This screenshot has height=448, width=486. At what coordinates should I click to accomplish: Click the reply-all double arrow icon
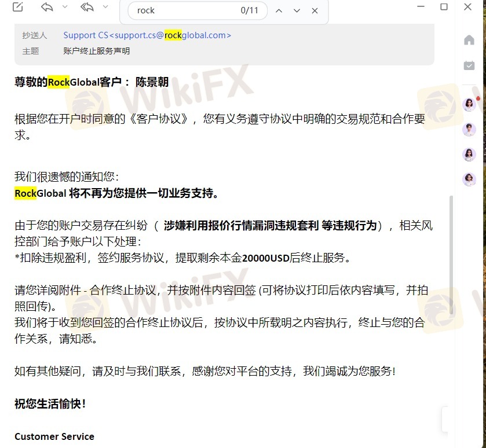(x=87, y=7)
